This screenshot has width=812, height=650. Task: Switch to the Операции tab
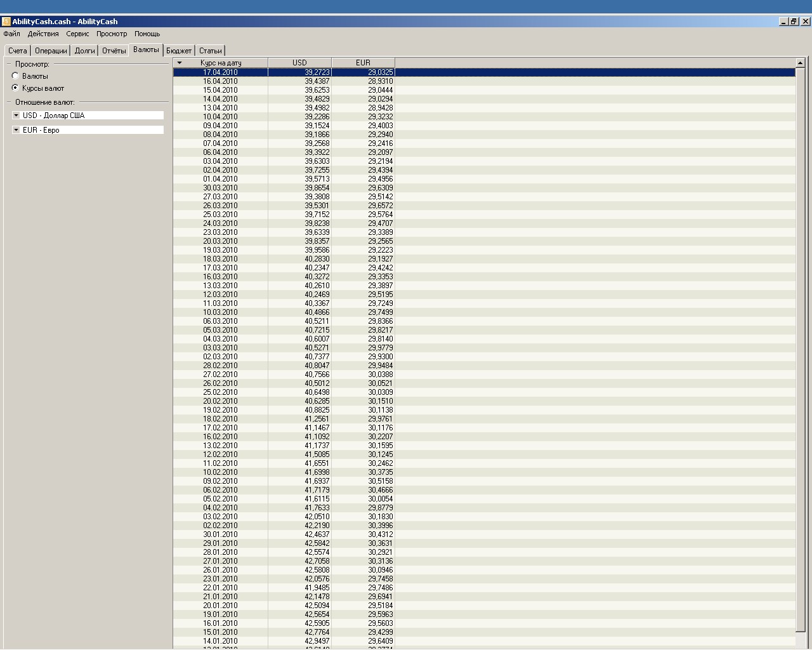[x=51, y=51]
